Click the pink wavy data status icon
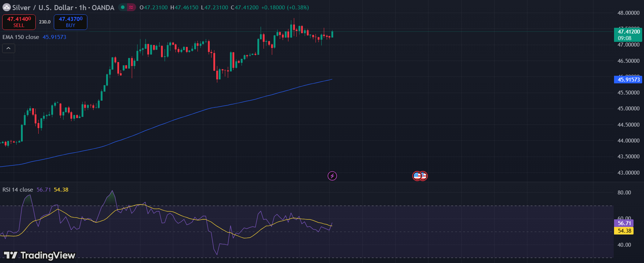Screen dimensions: 644x263 (x=131, y=7)
